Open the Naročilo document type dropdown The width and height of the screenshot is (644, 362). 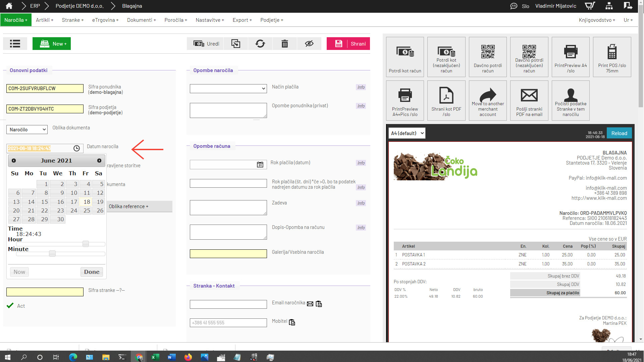pos(27,130)
